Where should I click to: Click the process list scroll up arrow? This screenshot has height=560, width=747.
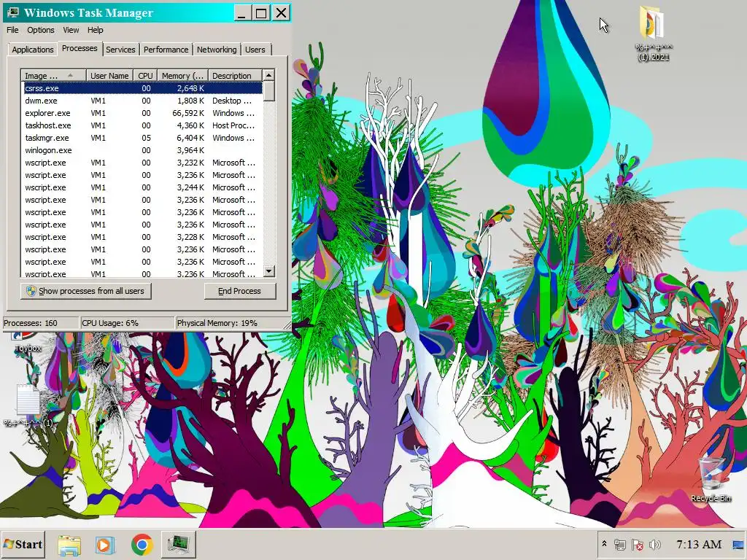[x=268, y=75]
